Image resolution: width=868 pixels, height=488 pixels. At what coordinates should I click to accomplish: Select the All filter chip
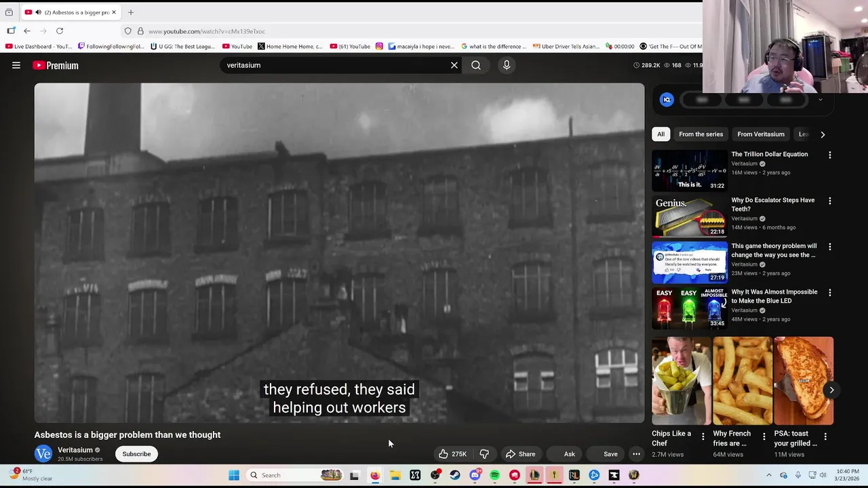coord(660,134)
